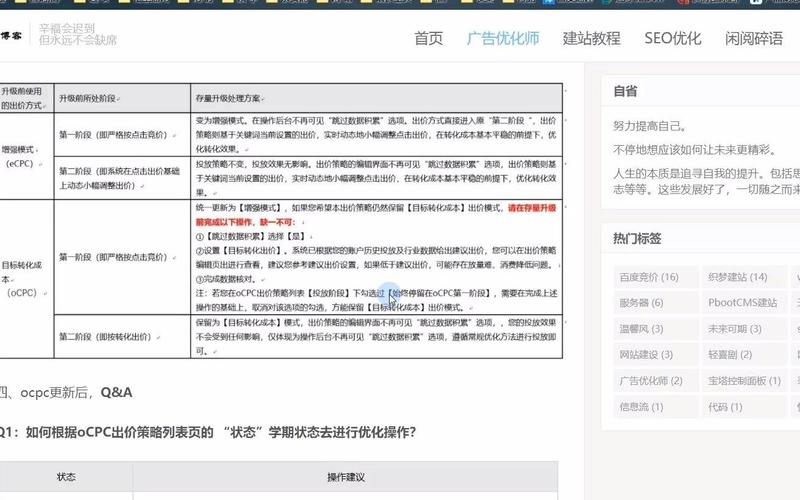Image resolution: width=800 pixels, height=500 pixels.
Task: Open the 网站建设 (3) tag
Action: 646,355
